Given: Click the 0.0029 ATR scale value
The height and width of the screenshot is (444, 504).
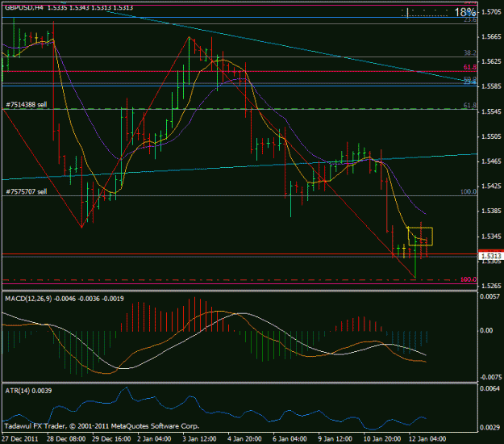Looking at the screenshot, I should [x=491, y=427].
